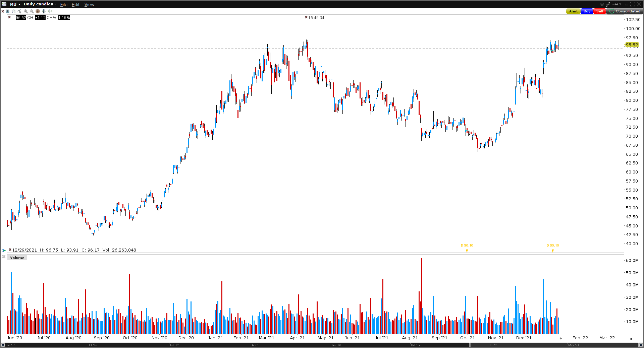Click the Jan '21 time axis label
Viewport: 644px width, 348px height.
pyautogui.click(x=215, y=338)
